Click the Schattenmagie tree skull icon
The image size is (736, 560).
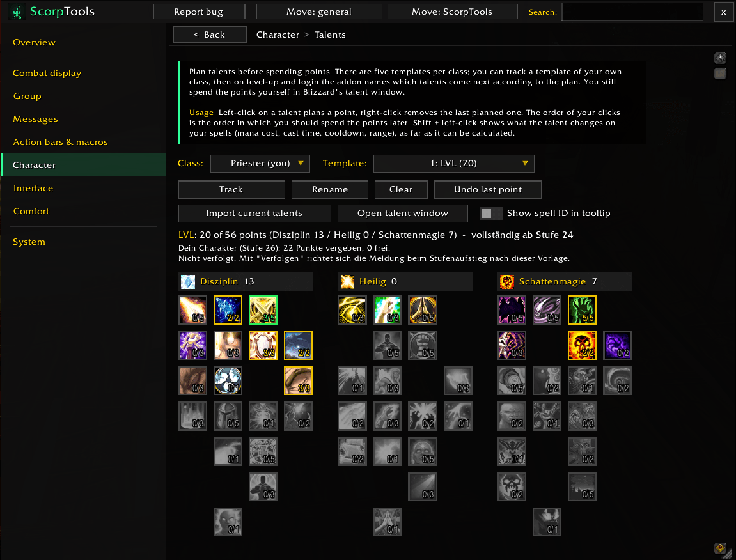tap(507, 282)
